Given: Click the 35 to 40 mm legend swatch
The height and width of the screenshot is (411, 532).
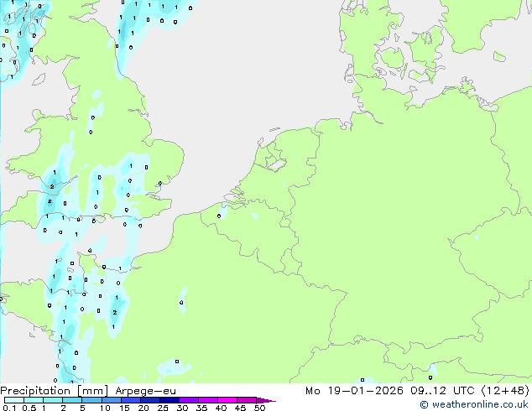Looking at the screenshot, I should point(207,400).
